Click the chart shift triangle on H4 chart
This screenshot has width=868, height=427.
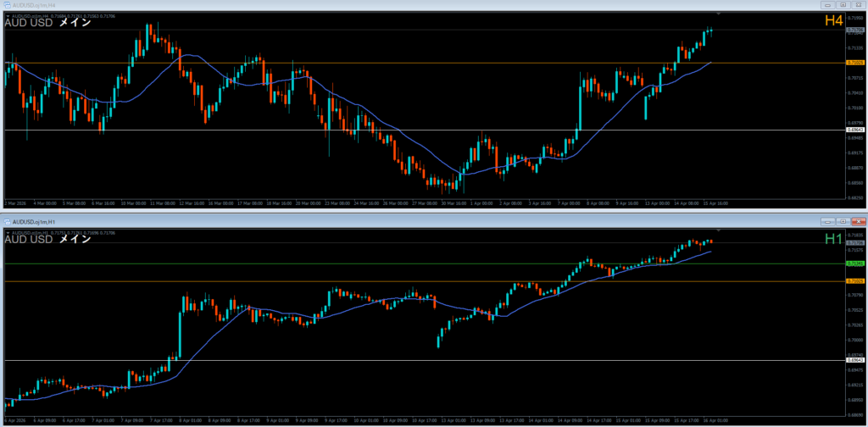pyautogui.click(x=718, y=14)
